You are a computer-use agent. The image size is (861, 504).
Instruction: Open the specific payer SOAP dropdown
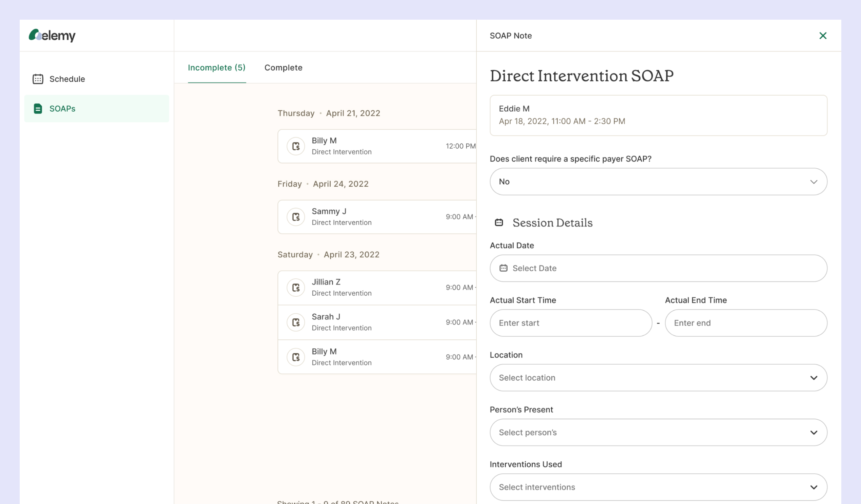[658, 182]
